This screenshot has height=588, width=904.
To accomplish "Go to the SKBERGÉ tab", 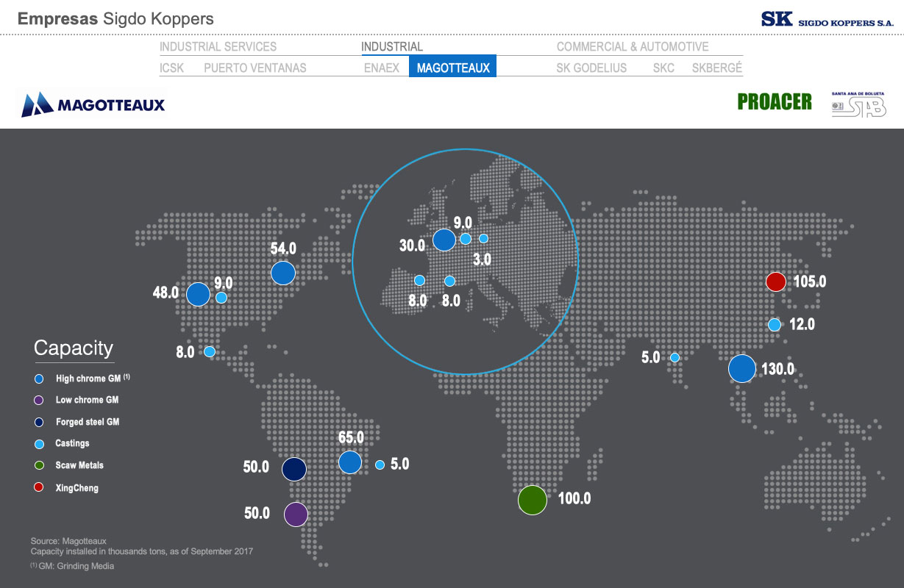I will [717, 68].
